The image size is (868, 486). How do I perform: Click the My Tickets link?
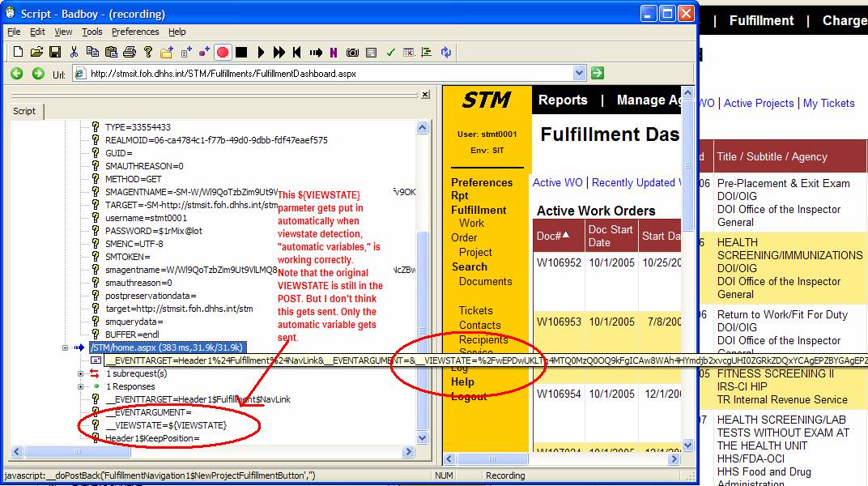tap(828, 103)
